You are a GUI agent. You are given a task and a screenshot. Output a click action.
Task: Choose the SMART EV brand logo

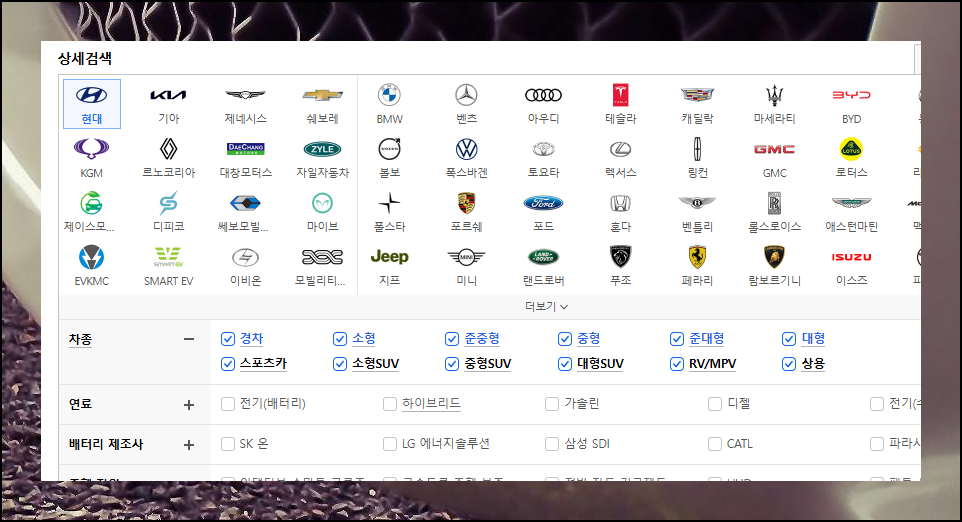pos(168,257)
